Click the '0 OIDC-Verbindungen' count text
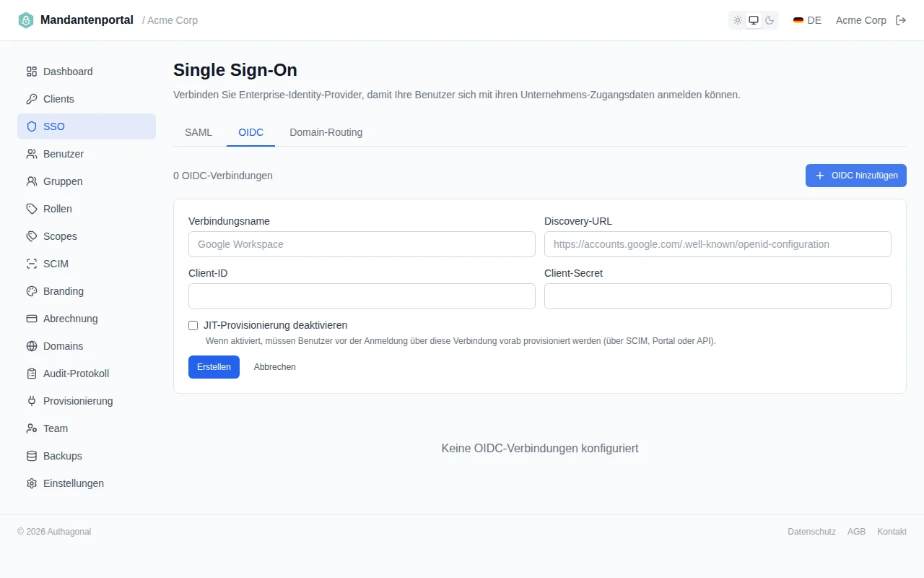The width and height of the screenshot is (924, 578). (223, 176)
